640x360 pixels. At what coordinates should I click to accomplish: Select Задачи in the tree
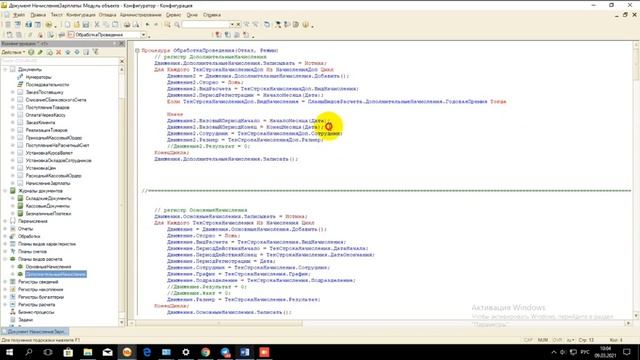(x=25, y=320)
